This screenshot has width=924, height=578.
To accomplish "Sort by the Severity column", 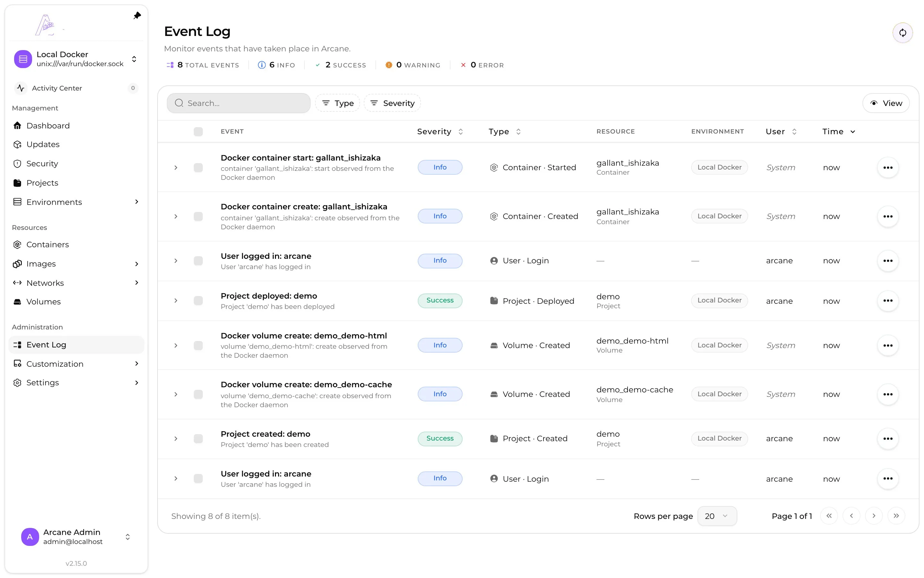I will point(440,132).
